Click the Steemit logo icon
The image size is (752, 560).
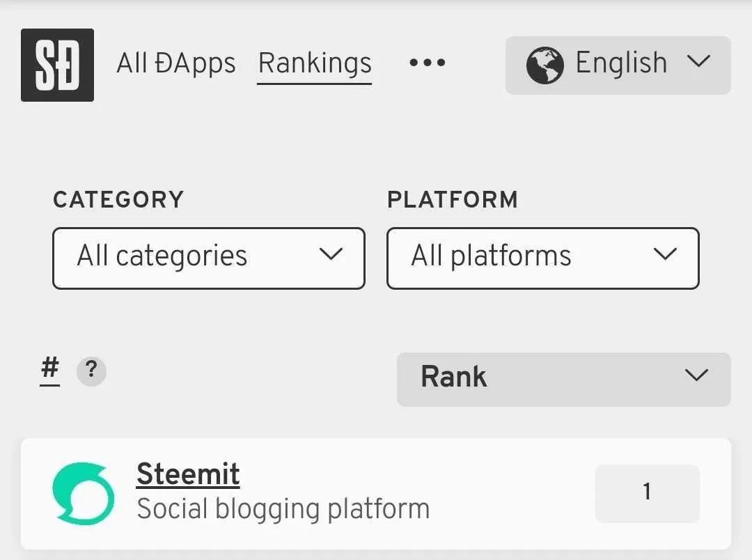tap(84, 493)
